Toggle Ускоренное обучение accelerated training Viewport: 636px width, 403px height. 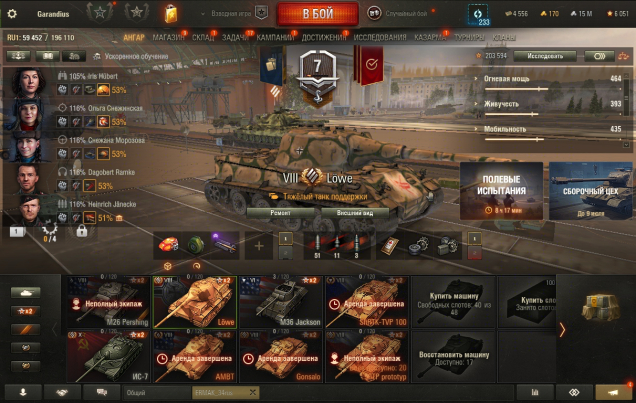(x=131, y=56)
